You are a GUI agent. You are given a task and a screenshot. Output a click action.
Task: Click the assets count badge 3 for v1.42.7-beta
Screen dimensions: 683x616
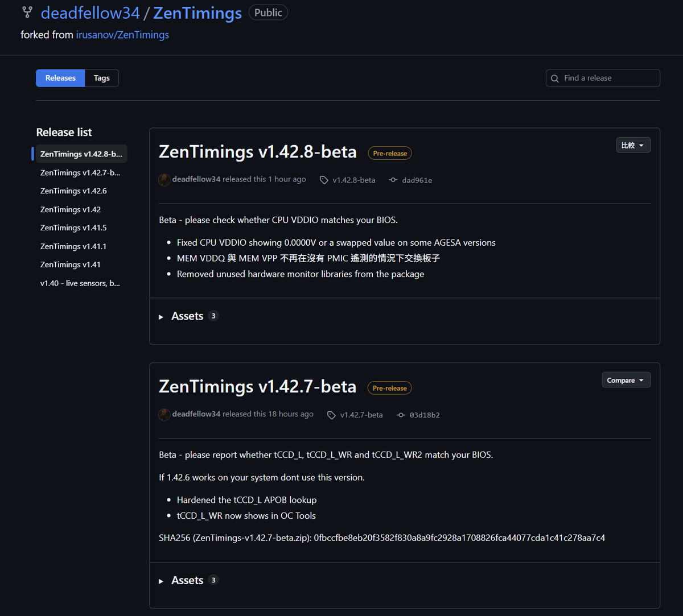point(213,580)
